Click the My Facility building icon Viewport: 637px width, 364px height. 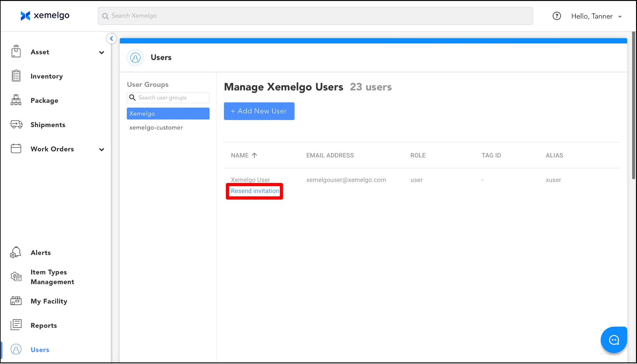coord(16,301)
